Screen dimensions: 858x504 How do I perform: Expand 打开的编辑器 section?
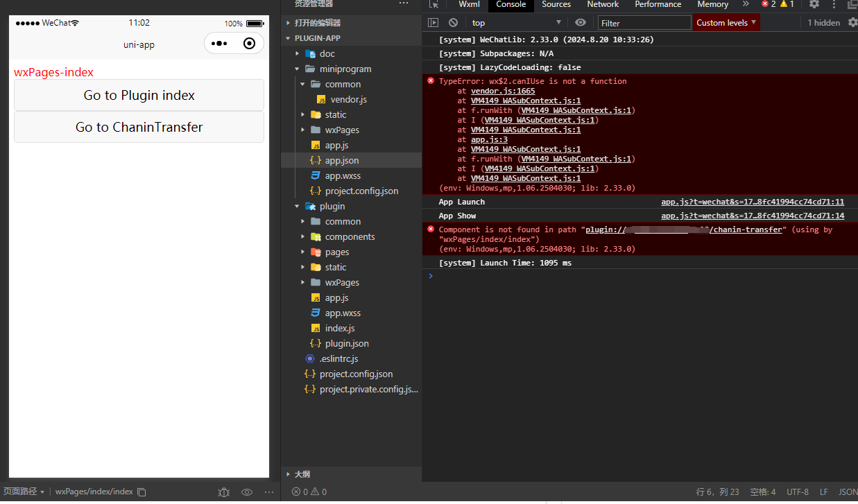click(x=289, y=23)
